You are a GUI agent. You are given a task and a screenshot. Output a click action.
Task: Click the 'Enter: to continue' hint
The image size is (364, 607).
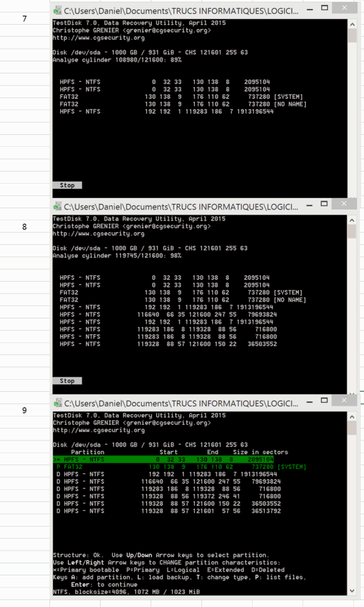click(104, 585)
